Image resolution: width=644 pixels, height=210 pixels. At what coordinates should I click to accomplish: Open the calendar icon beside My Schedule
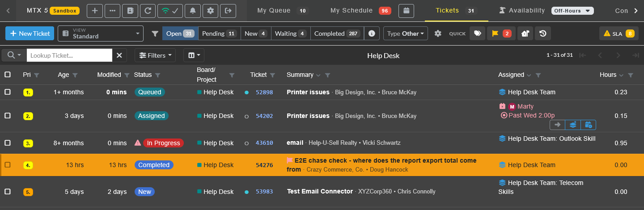407,10
